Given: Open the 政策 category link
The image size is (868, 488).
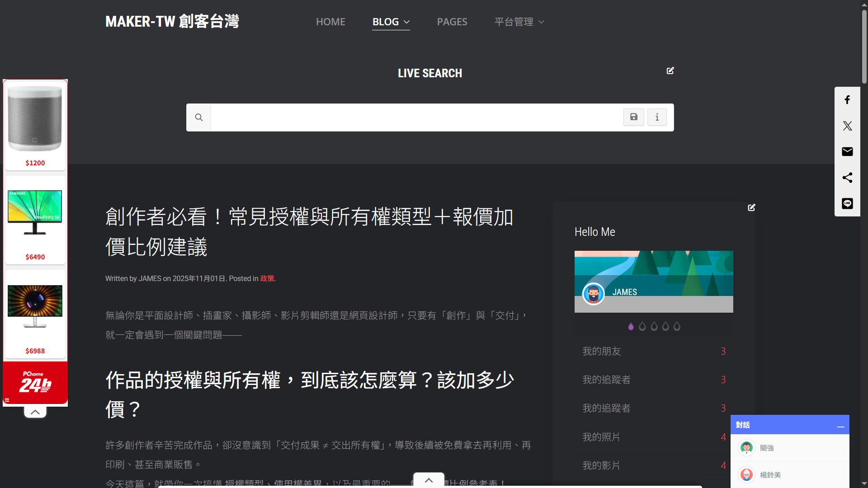Looking at the screenshot, I should 267,278.
